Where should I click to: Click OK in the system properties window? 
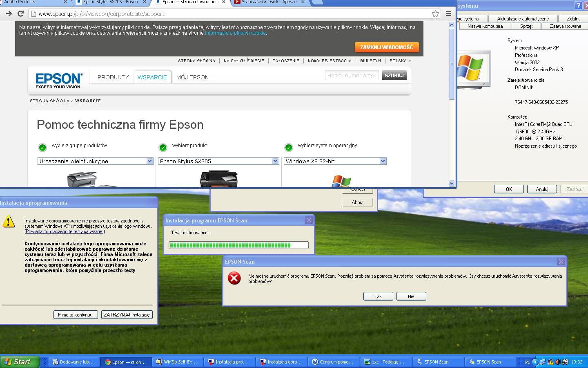point(509,189)
